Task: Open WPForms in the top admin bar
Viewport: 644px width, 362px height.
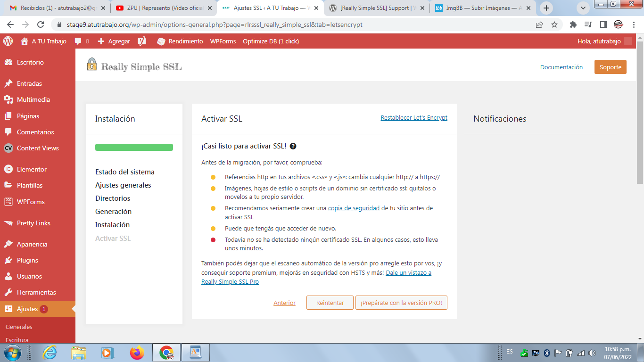Action: (x=223, y=41)
